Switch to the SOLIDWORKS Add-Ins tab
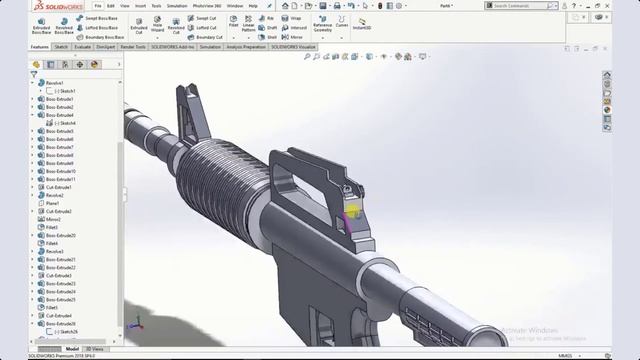Image resolution: width=640 pixels, height=360 pixels. [x=173, y=47]
